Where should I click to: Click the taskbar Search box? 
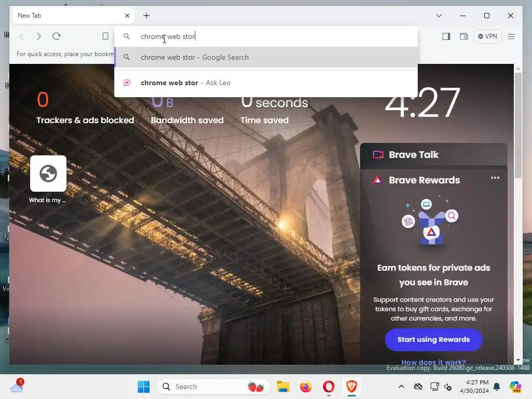(214, 387)
